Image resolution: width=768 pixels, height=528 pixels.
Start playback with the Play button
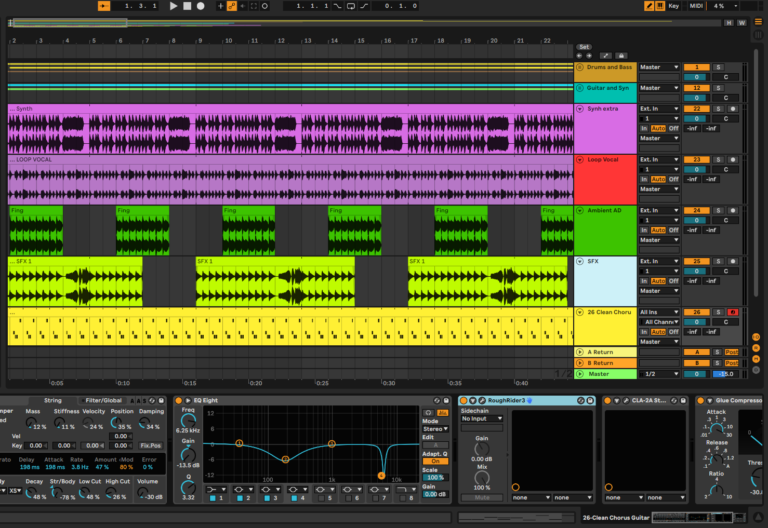tap(173, 6)
